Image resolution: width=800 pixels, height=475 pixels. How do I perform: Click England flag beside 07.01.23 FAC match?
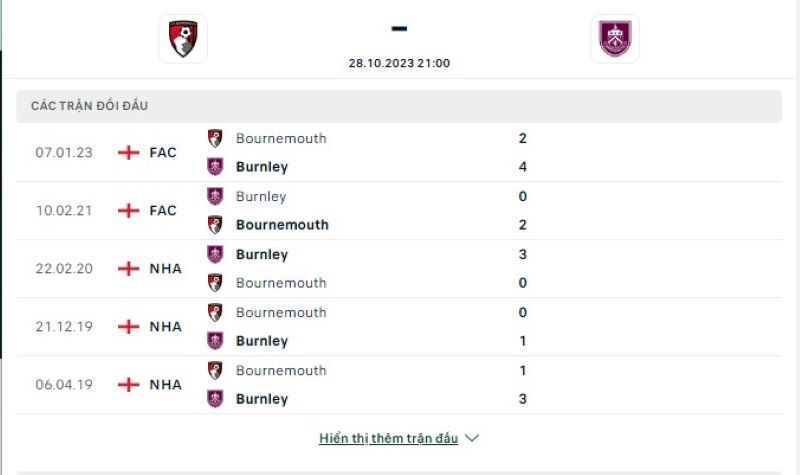129,153
